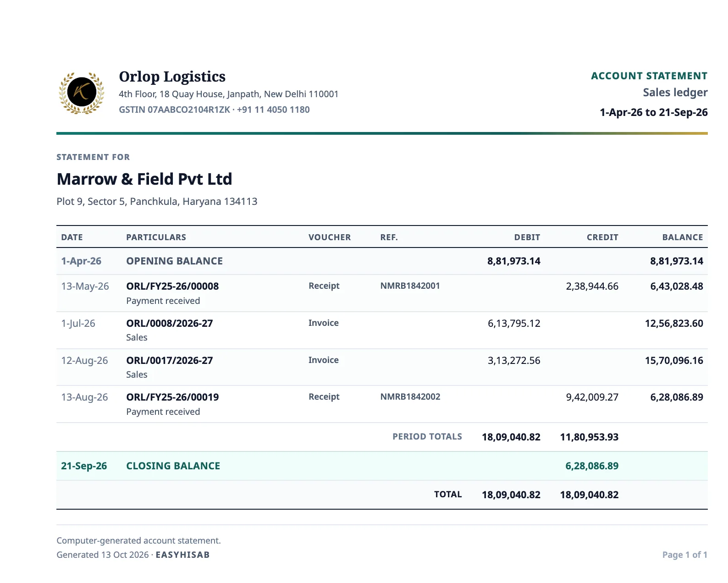Screen dimensions: 728x583
Task: Click the 13-May-26 date cell
Action: (85, 286)
